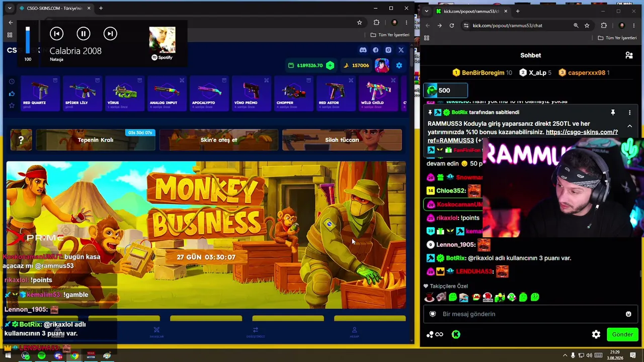Open the user profile avatar
The image size is (644, 362).
(x=382, y=65)
